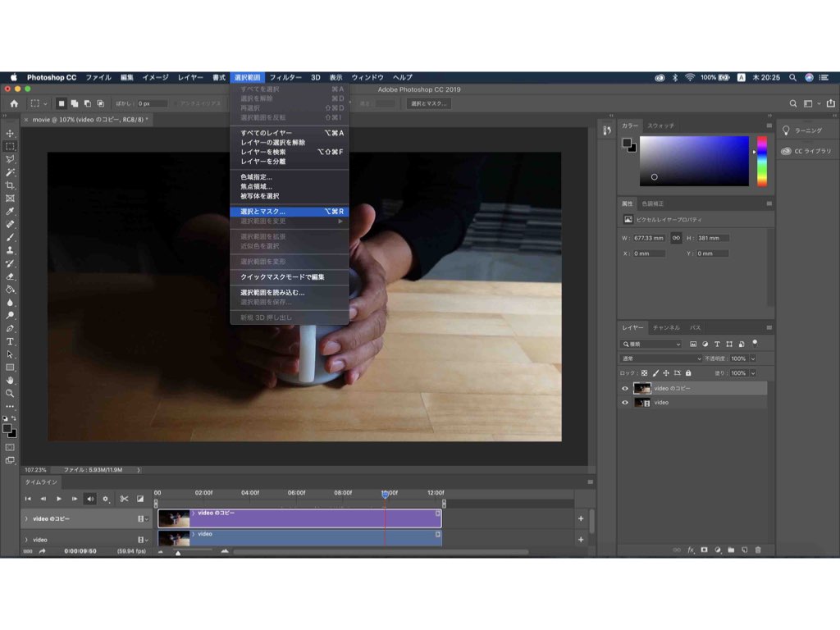Open the blend mode 通常 dropdown
The width and height of the screenshot is (840, 630).
click(x=661, y=358)
